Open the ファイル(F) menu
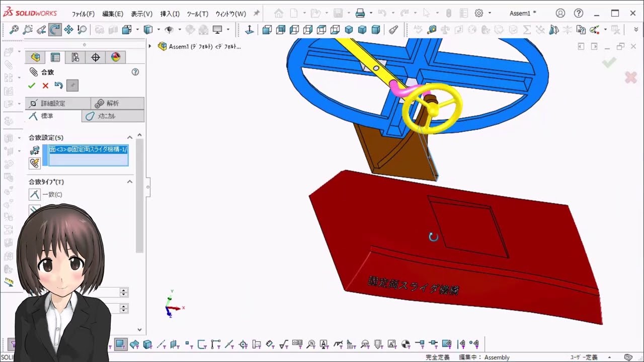This screenshot has width=644, height=362. click(x=84, y=14)
